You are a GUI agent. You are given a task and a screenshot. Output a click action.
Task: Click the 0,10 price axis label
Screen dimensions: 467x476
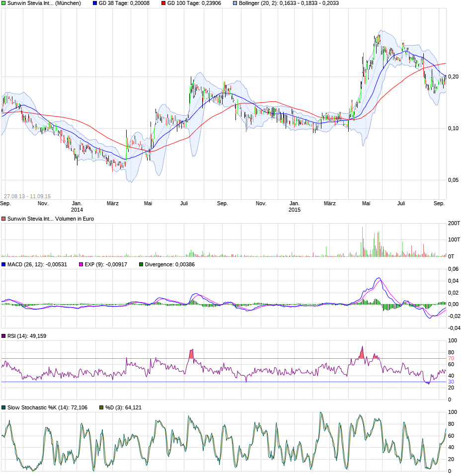[454, 128]
